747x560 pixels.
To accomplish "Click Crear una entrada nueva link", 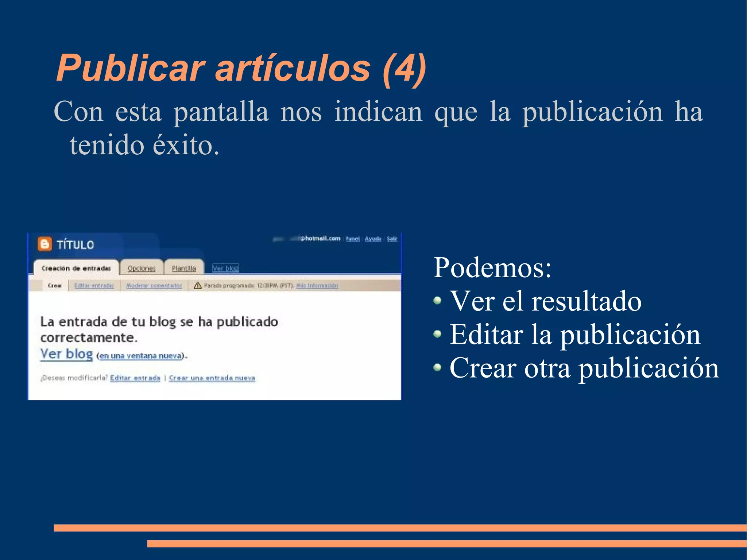I will (x=212, y=378).
